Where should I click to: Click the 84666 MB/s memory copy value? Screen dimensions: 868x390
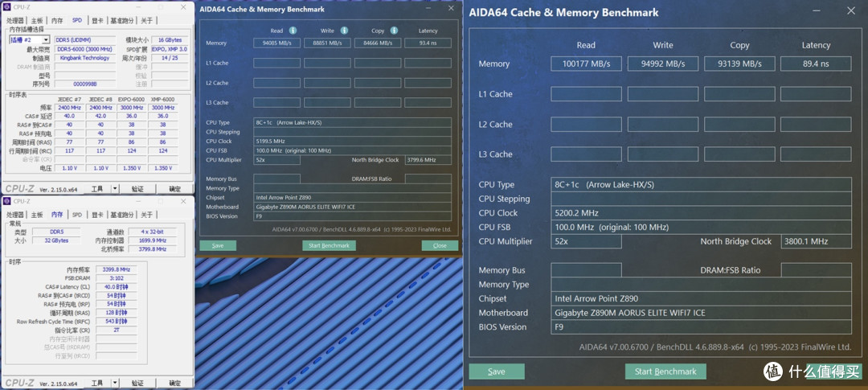point(378,43)
